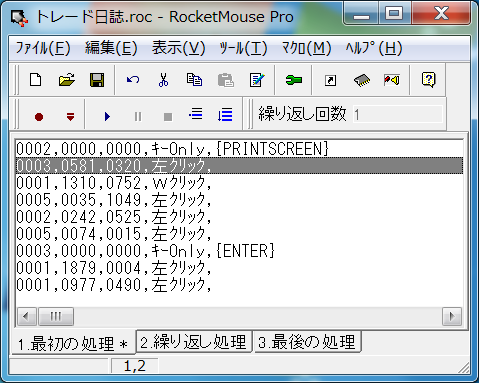
Task: Click the horizontal scrollbar right arrow
Action: (x=452, y=316)
